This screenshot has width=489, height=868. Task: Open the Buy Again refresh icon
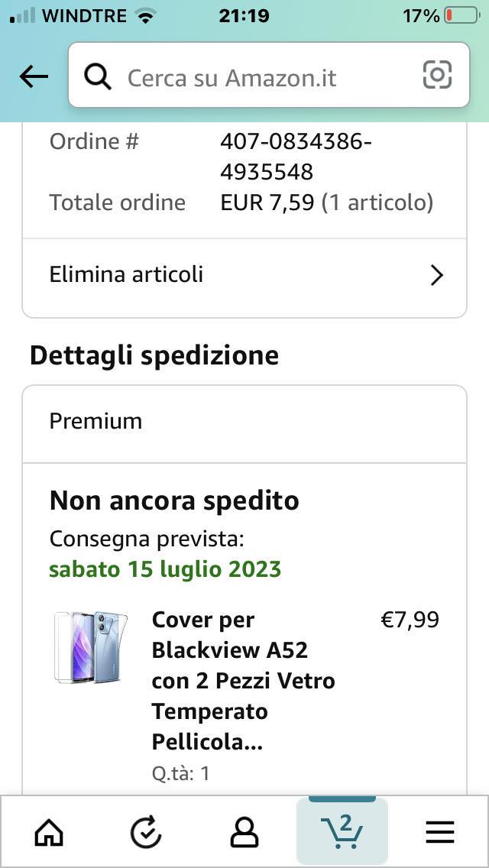[146, 832]
